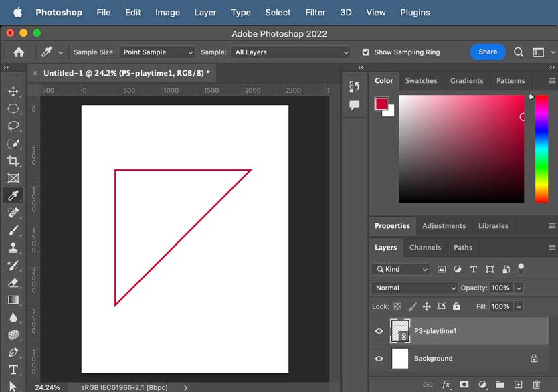This screenshot has width=558, height=392.
Task: Select the Crop tool
Action: tap(13, 161)
